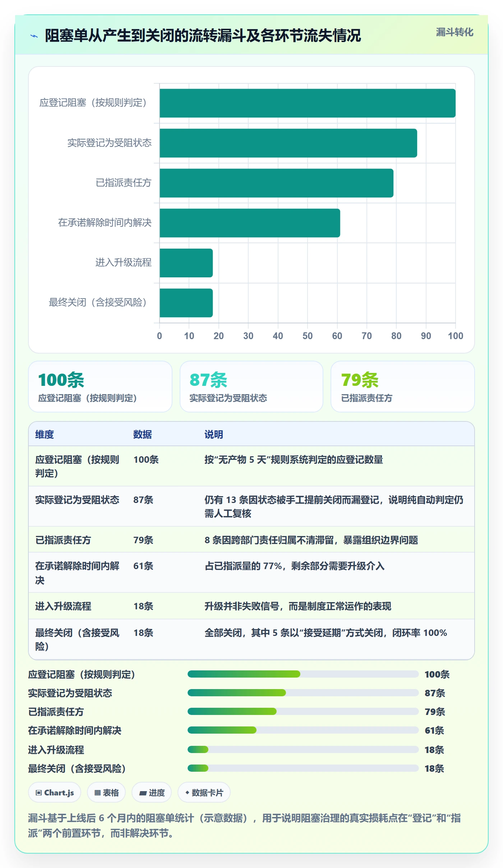Screen dimensions: 503x868
Task: Click the progress bar for 进入升级流程 18条
Action: click(303, 749)
